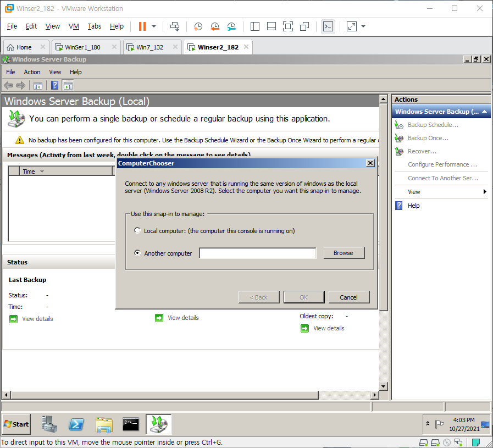Show/hide action pane toolbar icon
Image resolution: width=493 pixels, height=448 pixels.
[68, 86]
